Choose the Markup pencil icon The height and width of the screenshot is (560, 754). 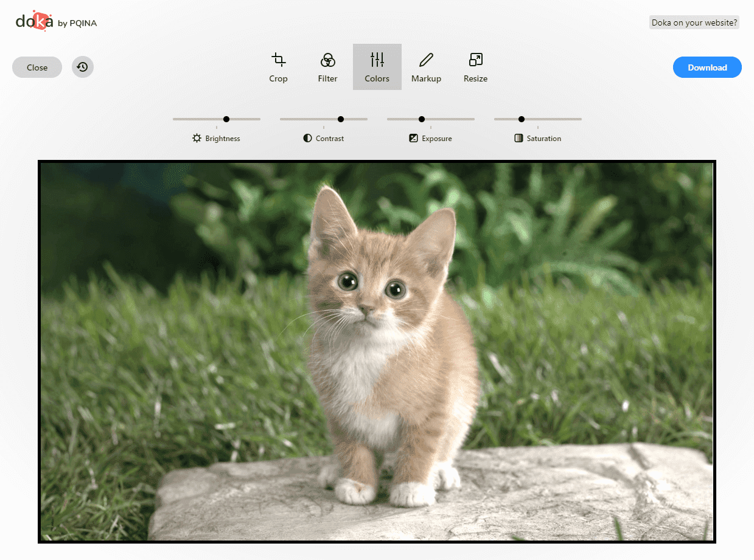[426, 60]
